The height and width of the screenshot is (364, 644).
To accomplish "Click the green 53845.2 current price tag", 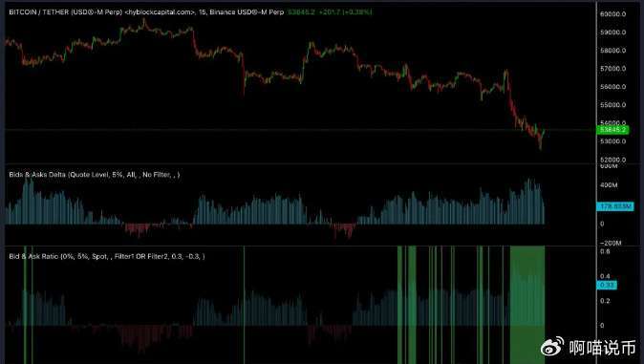I will 612,130.
